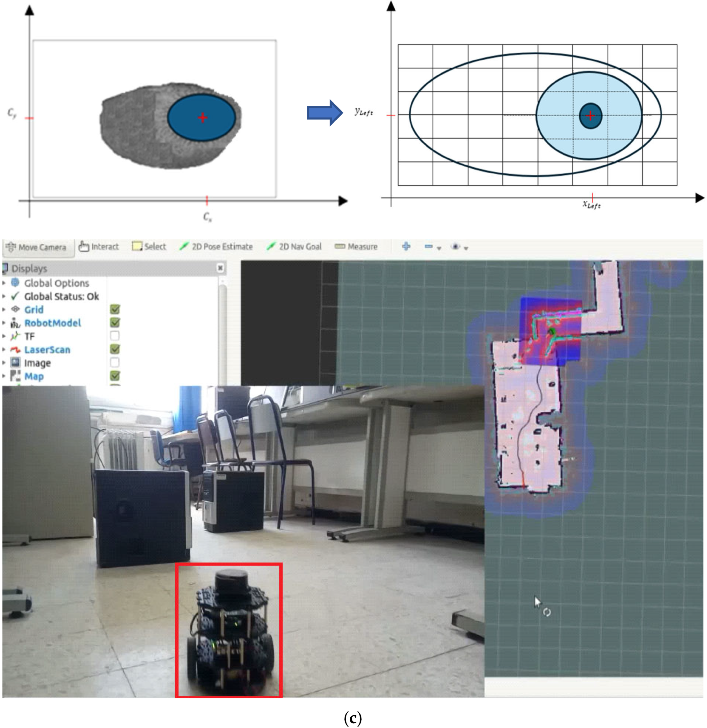Viewport: 707px width, 728px height.
Task: Expand the Global Options tree item
Action: (4, 283)
